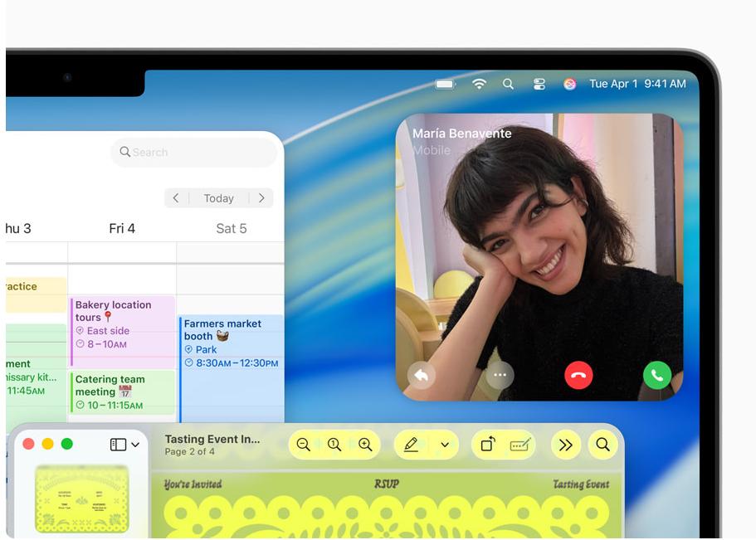This screenshot has height=540, width=756.
Task: Click the 8:30AM–12:30PM event time
Action: point(237,363)
